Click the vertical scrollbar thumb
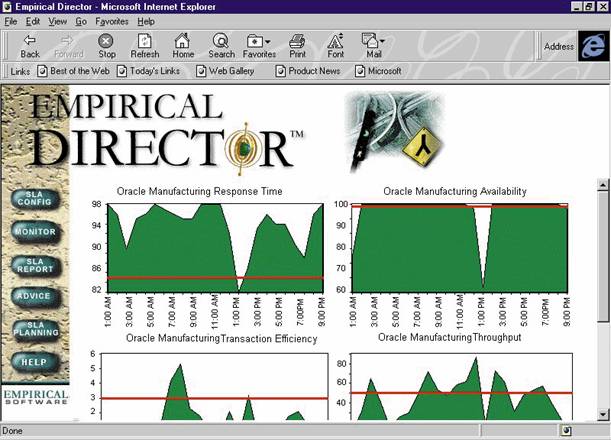611x440 pixels. [603, 256]
